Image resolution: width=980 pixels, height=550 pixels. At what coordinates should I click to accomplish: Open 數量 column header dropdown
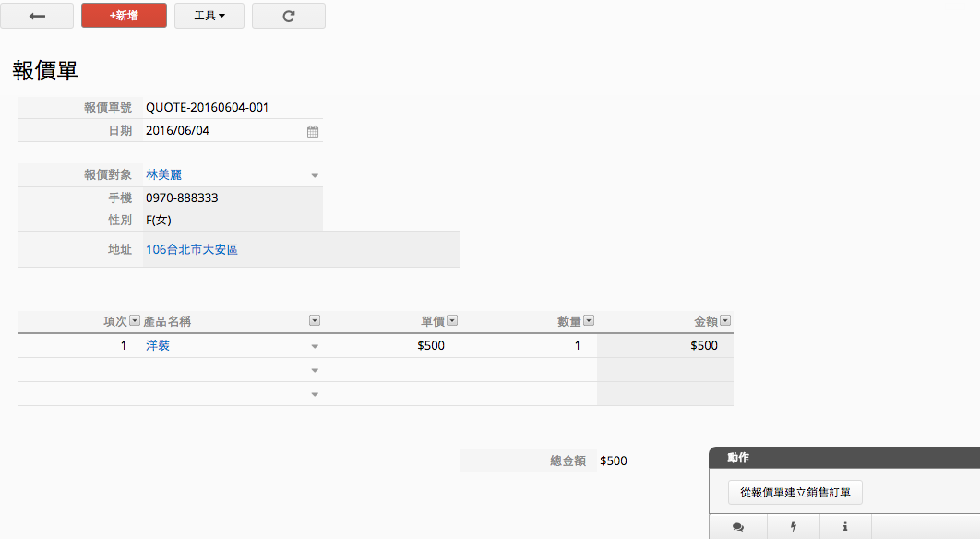click(589, 321)
